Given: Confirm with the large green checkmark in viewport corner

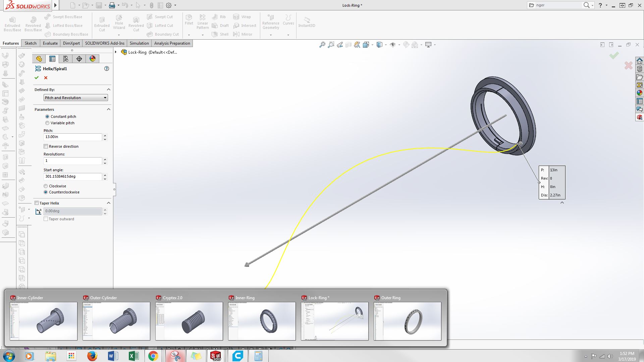Looking at the screenshot, I should coord(614,55).
